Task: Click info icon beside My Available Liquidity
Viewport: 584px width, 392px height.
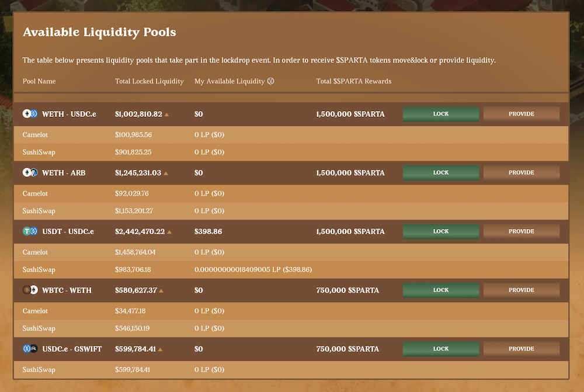Action: coord(270,81)
